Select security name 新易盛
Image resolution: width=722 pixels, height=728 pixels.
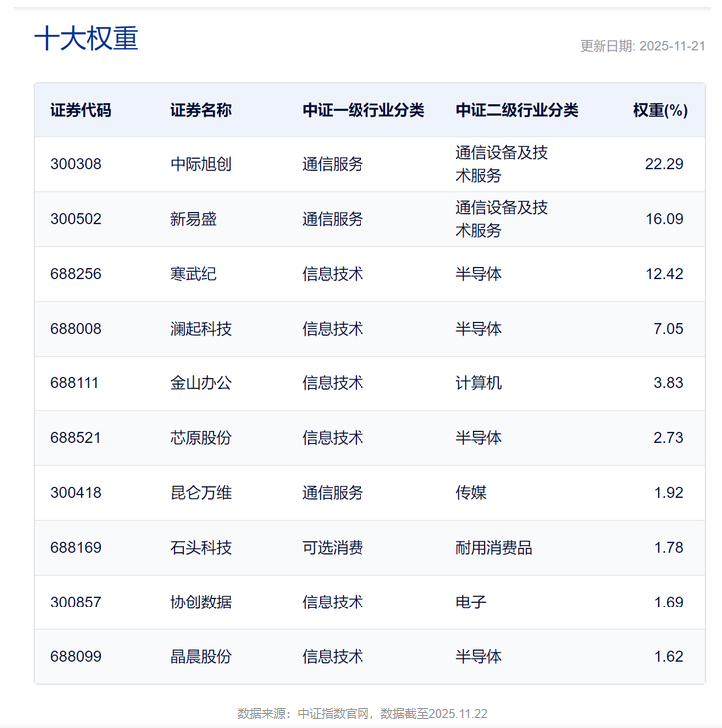click(193, 219)
